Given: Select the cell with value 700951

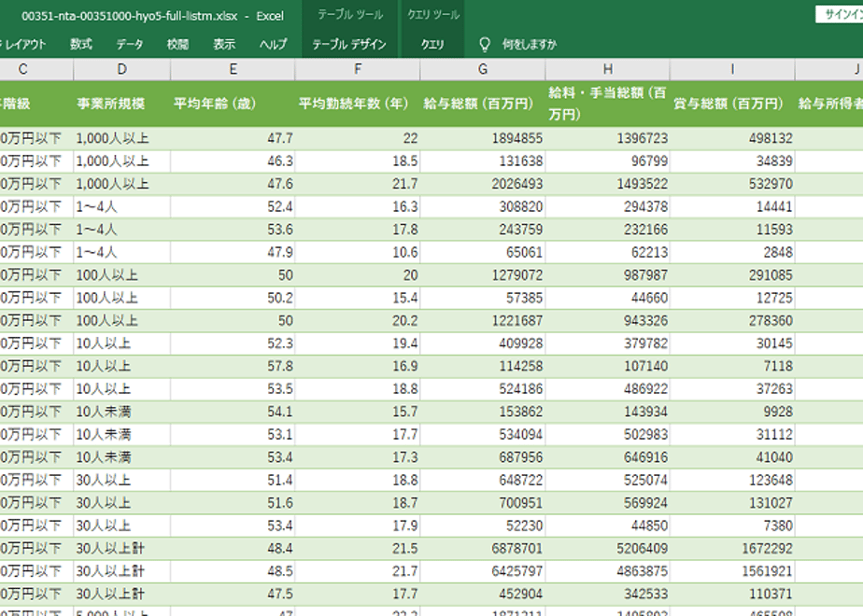Looking at the screenshot, I should (x=483, y=504).
